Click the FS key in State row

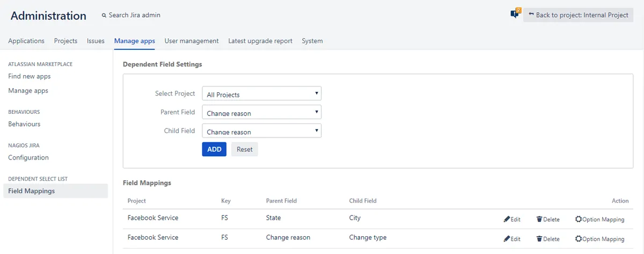pyautogui.click(x=225, y=218)
